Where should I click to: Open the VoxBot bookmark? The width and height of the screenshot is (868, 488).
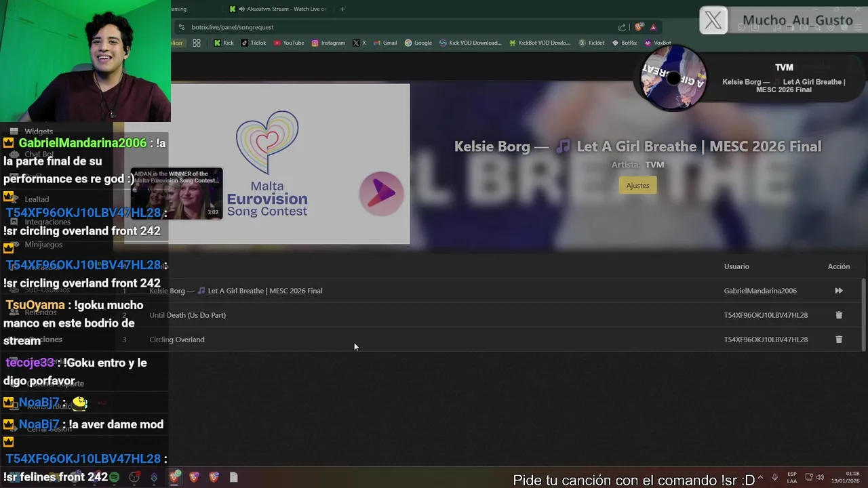(x=657, y=43)
